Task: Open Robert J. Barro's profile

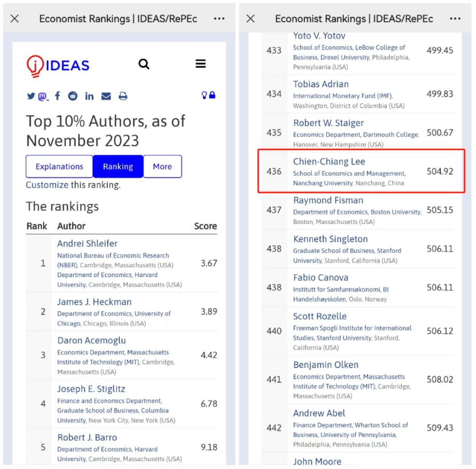Action: pyautogui.click(x=87, y=437)
